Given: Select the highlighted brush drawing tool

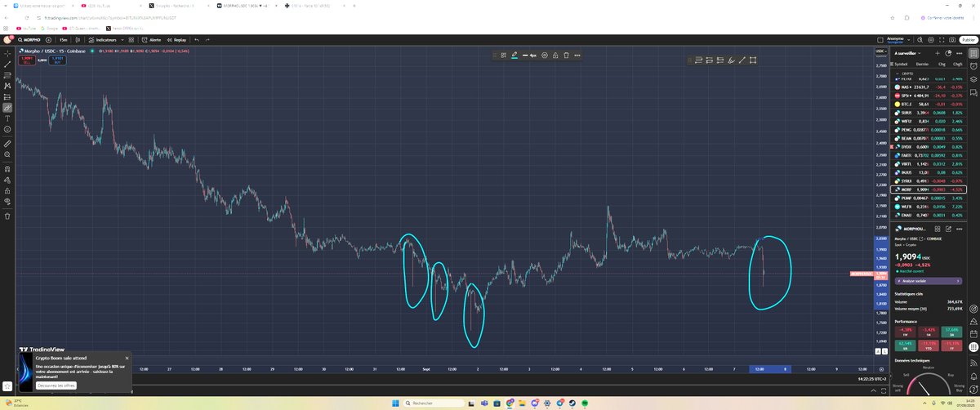Looking at the screenshot, I should [7, 108].
